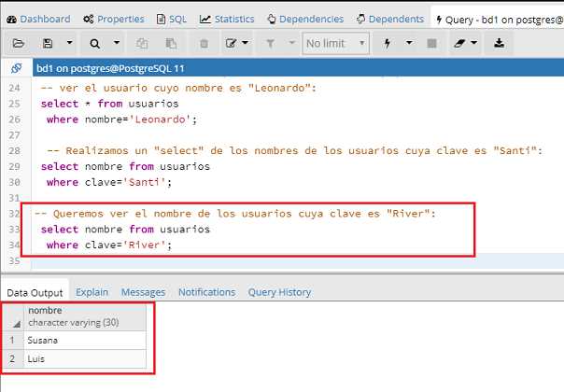Click line number 27 in gutter
Screen dimensions: 564x392
click(14, 135)
